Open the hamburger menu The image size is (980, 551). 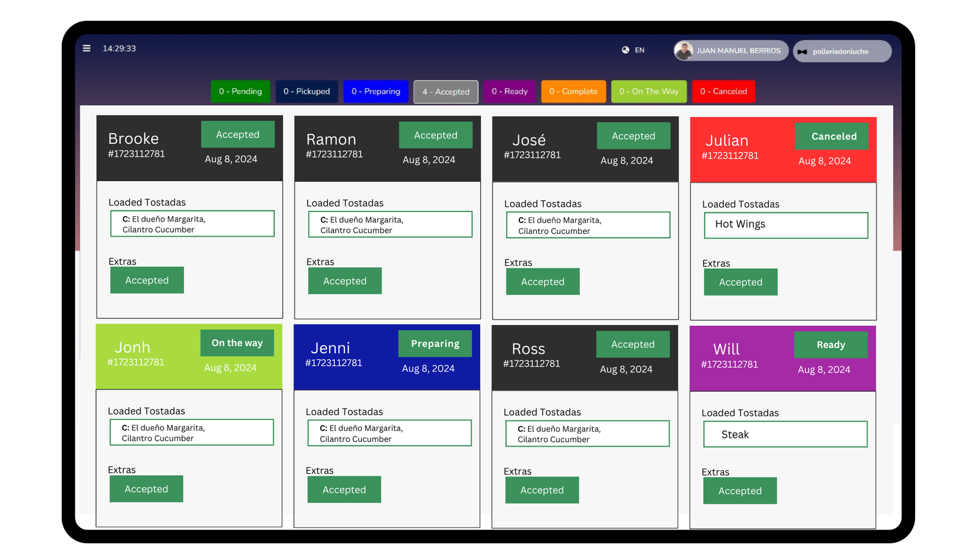click(x=87, y=48)
